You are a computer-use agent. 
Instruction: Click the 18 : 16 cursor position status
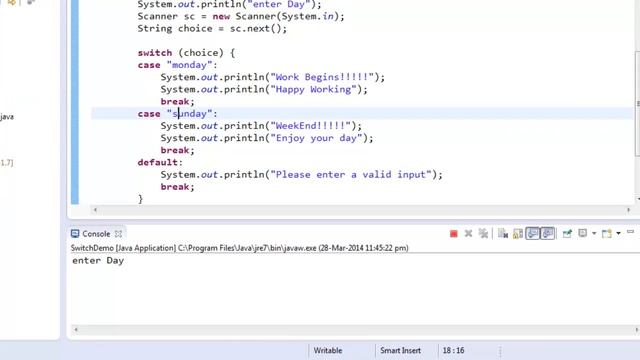(x=453, y=351)
